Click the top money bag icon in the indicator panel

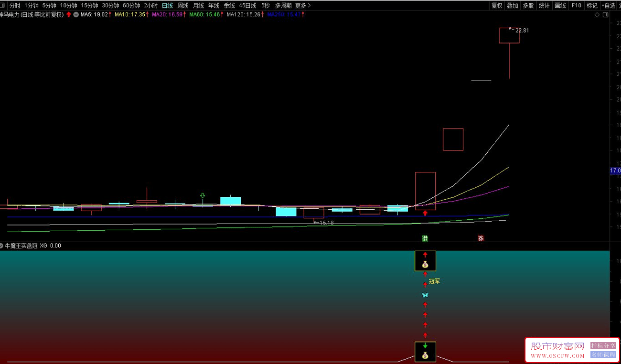(x=425, y=265)
